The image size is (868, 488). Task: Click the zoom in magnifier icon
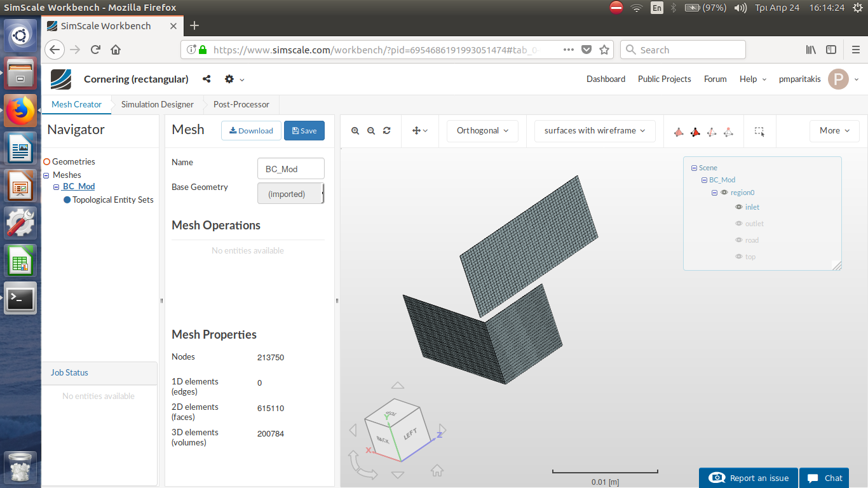(x=355, y=131)
